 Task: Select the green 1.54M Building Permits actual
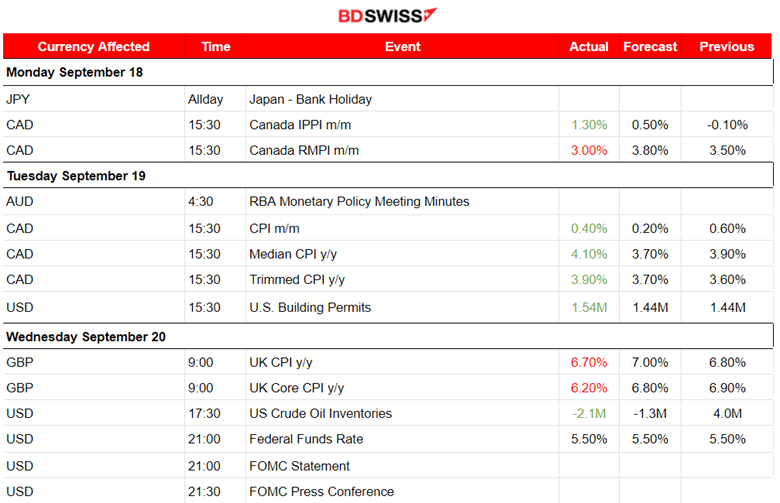click(588, 308)
